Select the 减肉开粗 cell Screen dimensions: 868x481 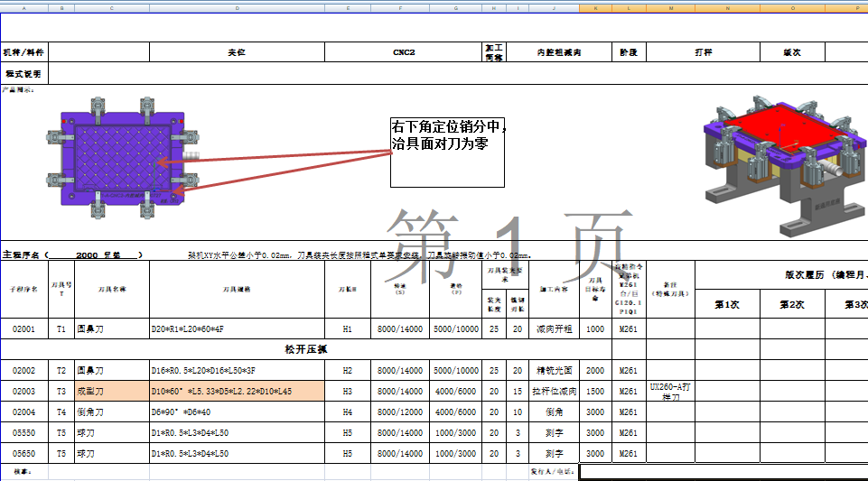(554, 329)
